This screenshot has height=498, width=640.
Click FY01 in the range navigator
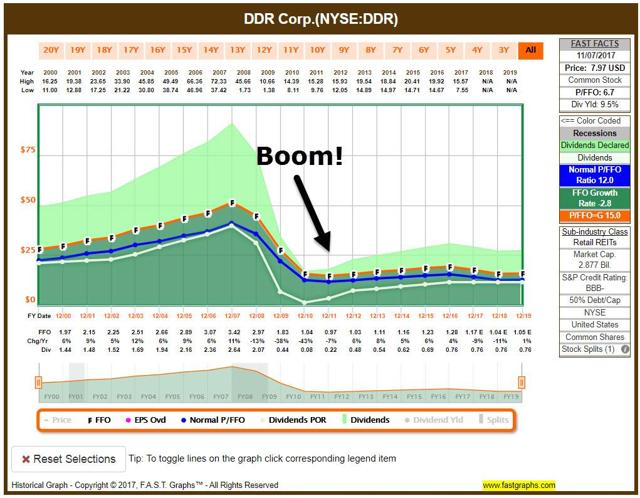76,396
